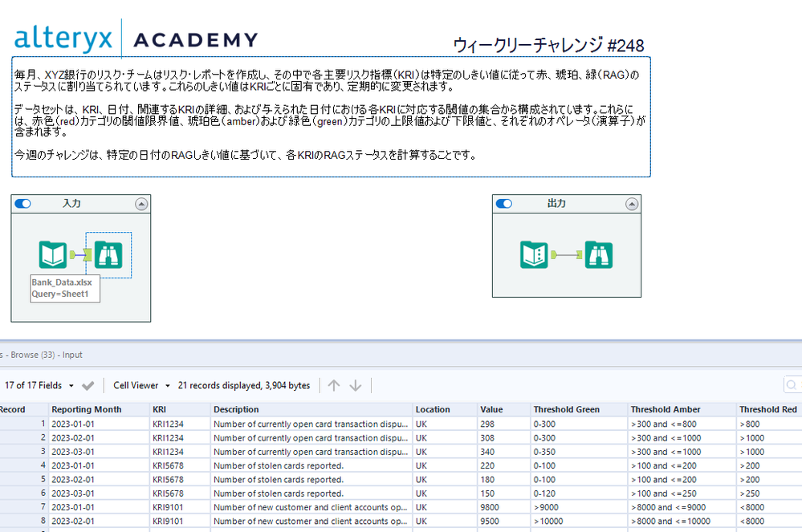
Task: Collapse the 入力 container
Action: [x=141, y=204]
